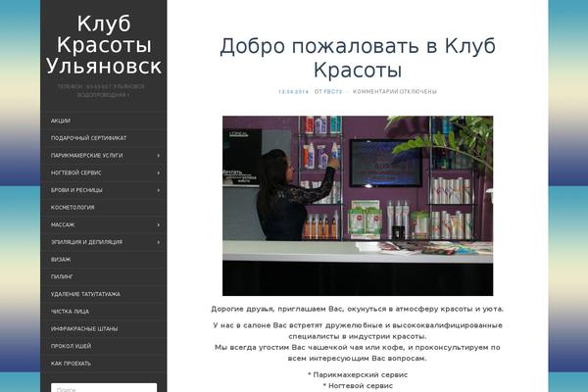Open Брови и ресницы menu item
588x392 pixels.
[x=104, y=190]
